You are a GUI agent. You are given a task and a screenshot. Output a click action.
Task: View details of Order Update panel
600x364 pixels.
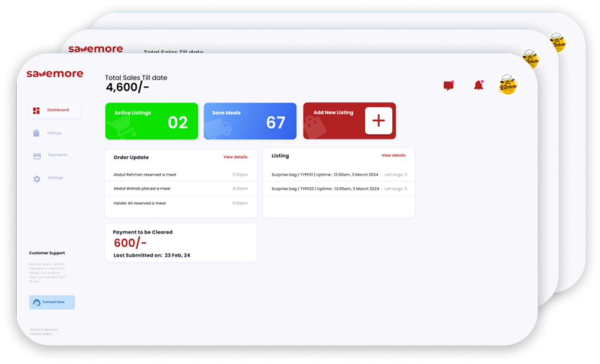pyautogui.click(x=236, y=157)
